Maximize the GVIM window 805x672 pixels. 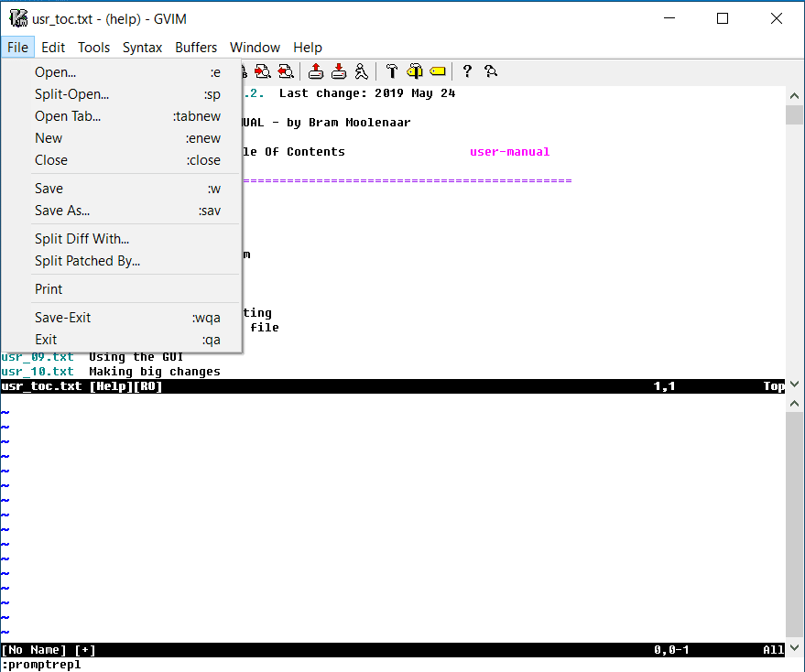click(723, 18)
